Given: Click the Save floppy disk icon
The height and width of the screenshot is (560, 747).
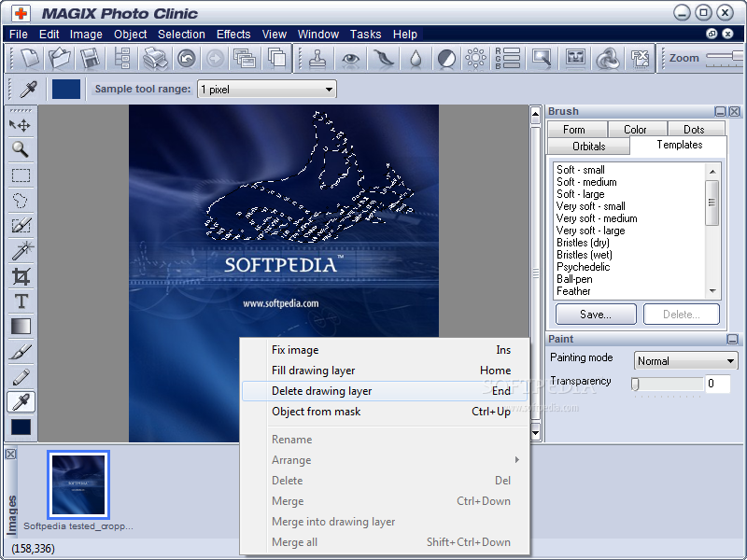Looking at the screenshot, I should 90,59.
